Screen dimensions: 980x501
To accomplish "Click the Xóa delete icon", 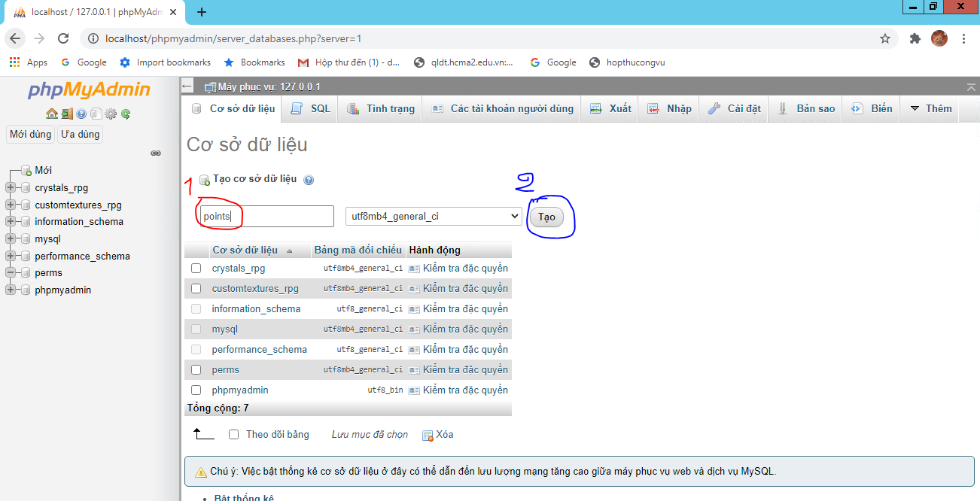I will [428, 435].
